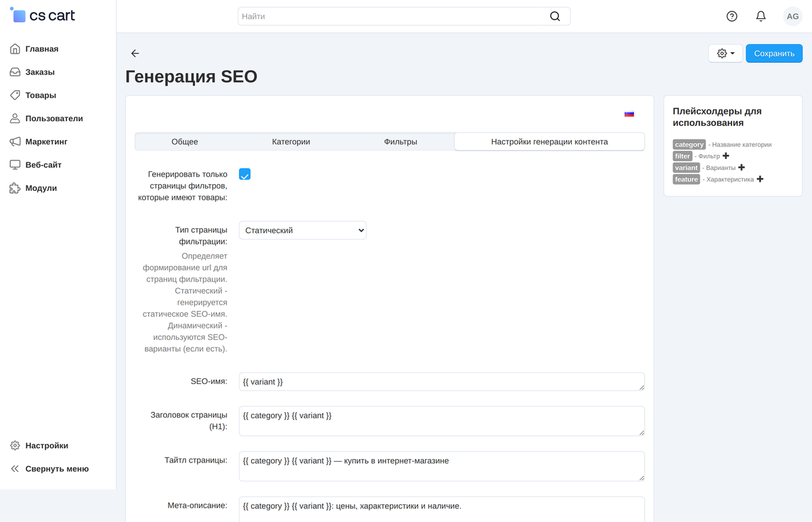Click the Товары tag icon

pos(15,95)
